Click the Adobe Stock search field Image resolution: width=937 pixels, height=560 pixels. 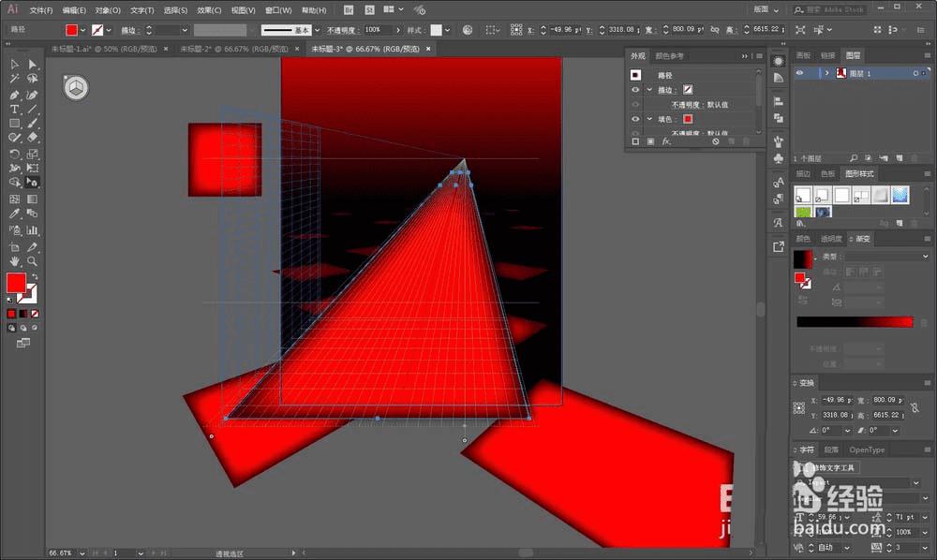[x=829, y=9]
